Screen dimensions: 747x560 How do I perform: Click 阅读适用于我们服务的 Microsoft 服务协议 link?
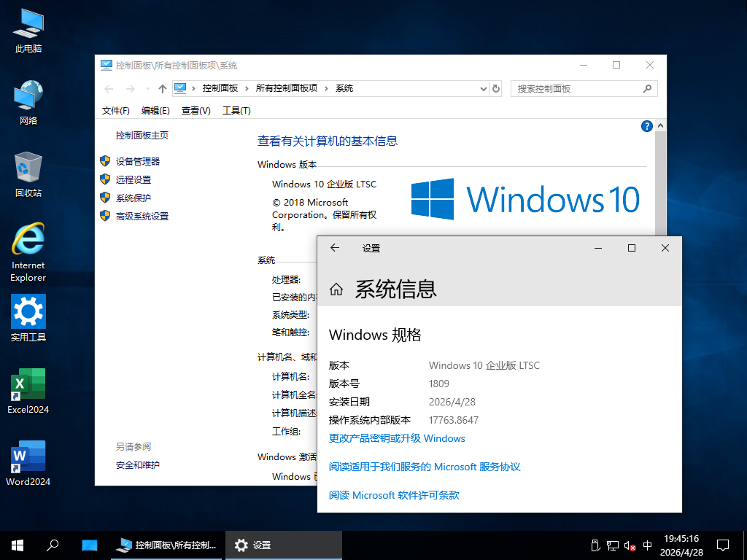425,467
